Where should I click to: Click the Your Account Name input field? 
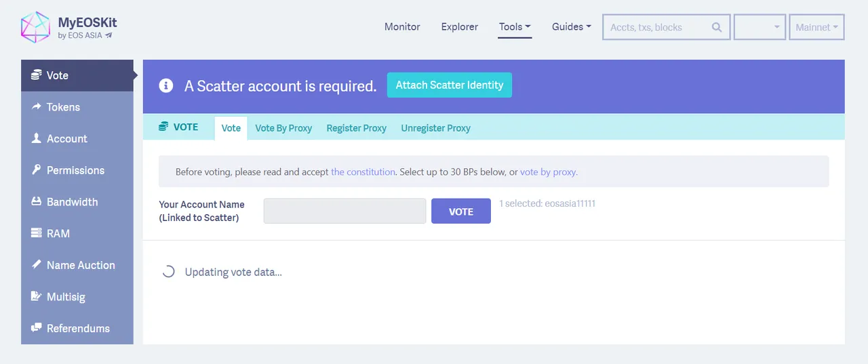[344, 211]
